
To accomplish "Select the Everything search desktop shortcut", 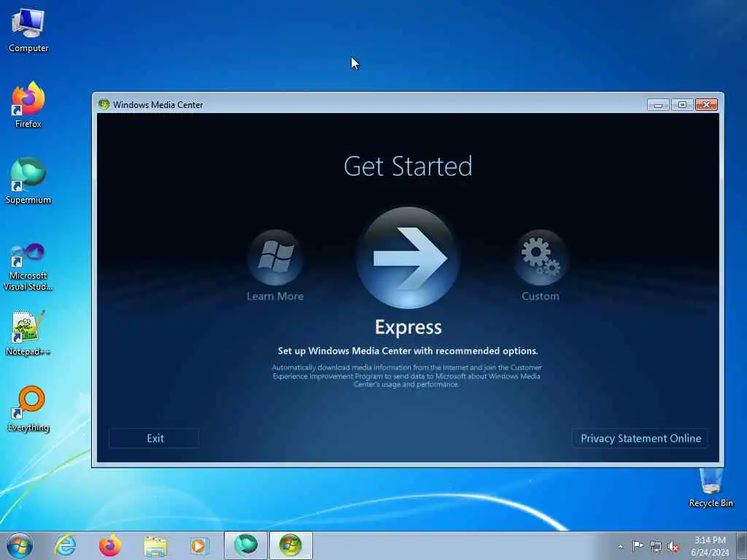I will pyautogui.click(x=28, y=408).
